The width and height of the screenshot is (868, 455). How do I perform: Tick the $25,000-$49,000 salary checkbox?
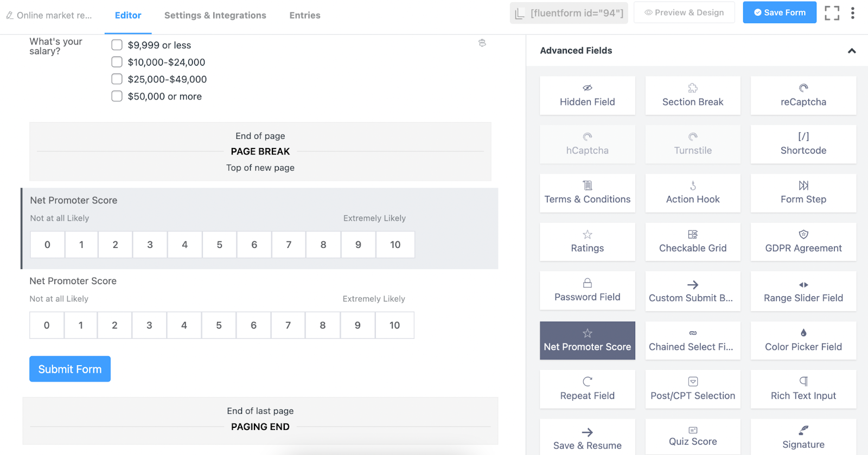(117, 79)
